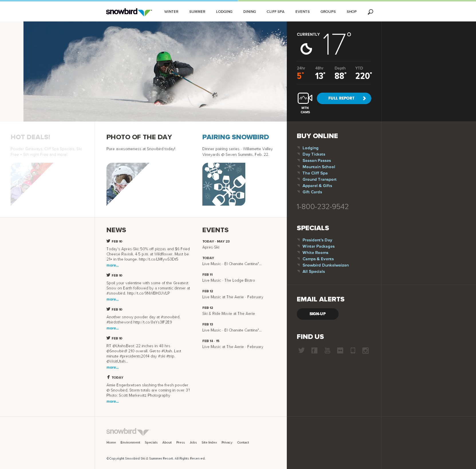Open the PHOTO OF THE DAY heading
This screenshot has height=469, width=476.
point(139,137)
